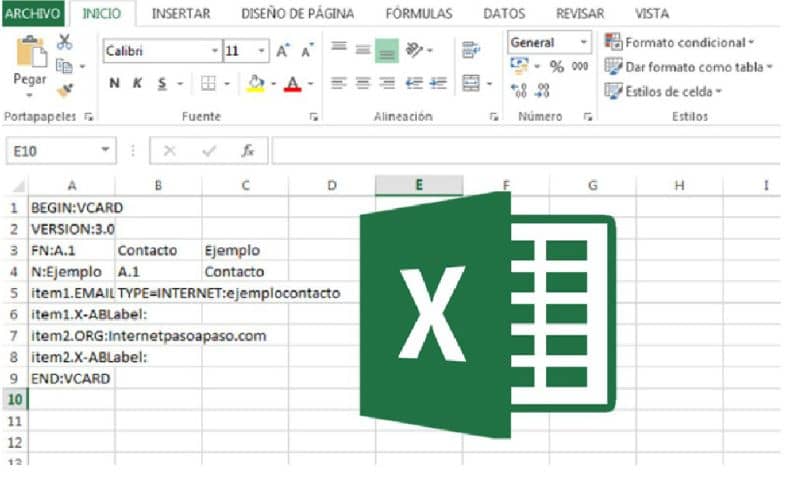Switch to VISTA tab
The image size is (800, 483).
point(652,14)
